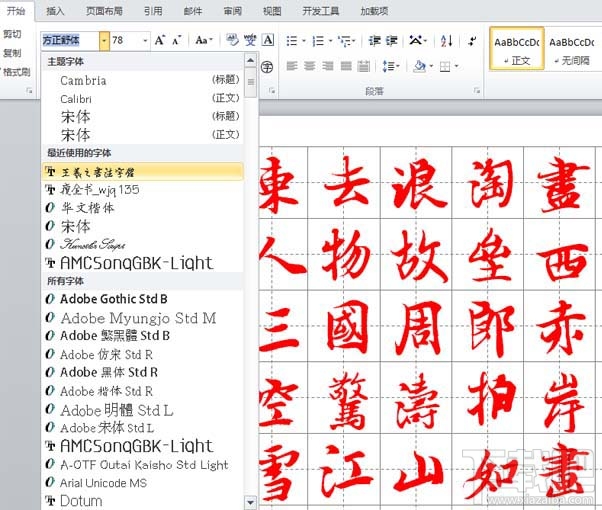The image size is (602, 510).
Task: Select Adobe Gothic Std B font
Action: tap(142, 299)
